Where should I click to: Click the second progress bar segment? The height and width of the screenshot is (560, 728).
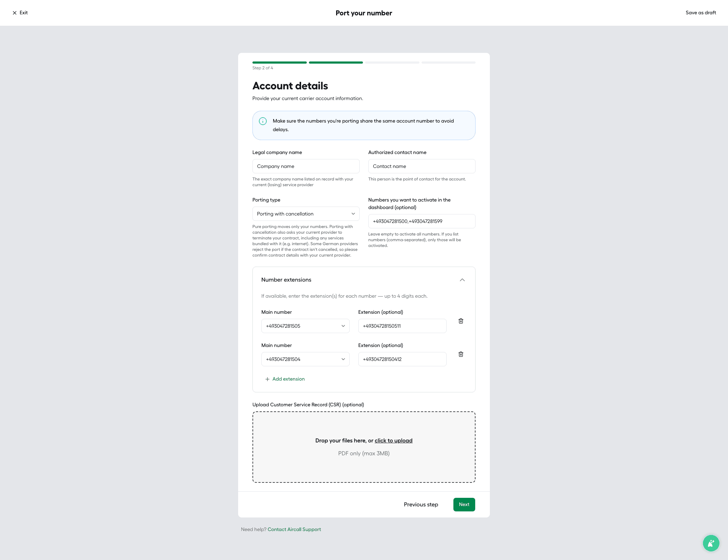[x=336, y=63]
